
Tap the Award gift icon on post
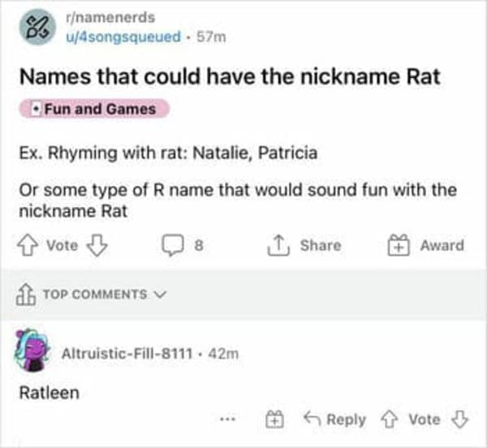[x=399, y=245]
